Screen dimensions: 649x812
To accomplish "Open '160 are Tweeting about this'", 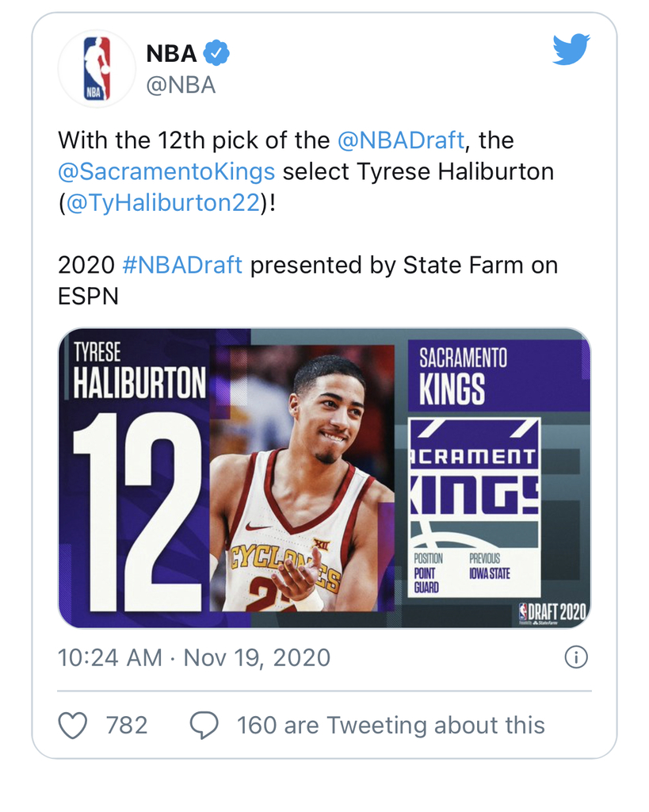I will 391,726.
